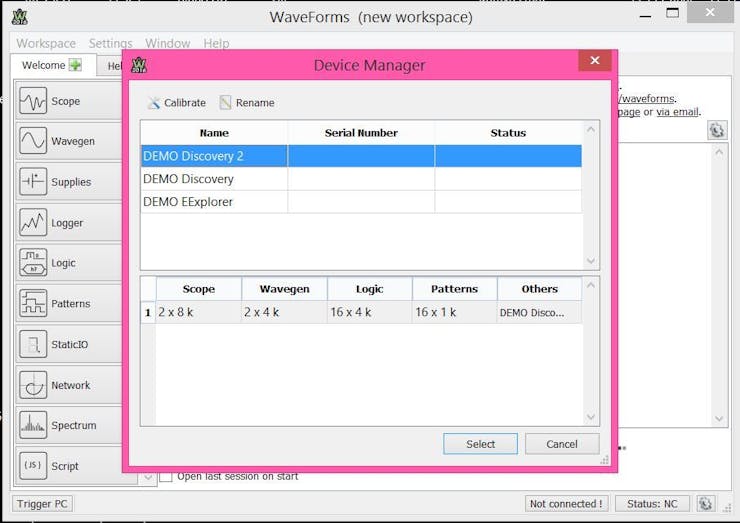Image resolution: width=740 pixels, height=523 pixels.
Task: Click the Status column header
Action: coord(508,133)
